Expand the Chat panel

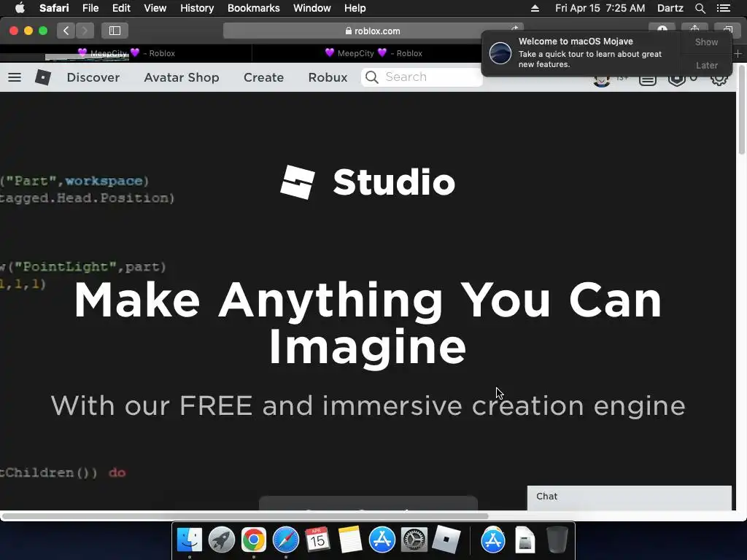(630, 497)
